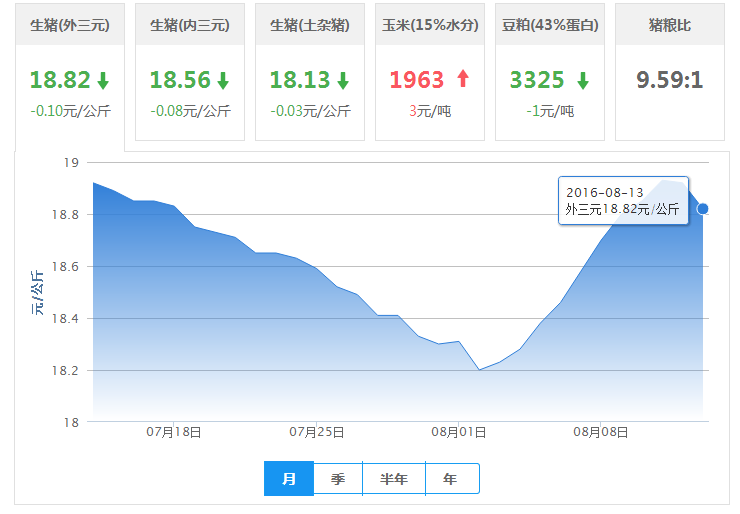Image resolution: width=740 pixels, height=514 pixels.
Task: Show the 玉米(15%水分) price chart
Action: point(429,24)
